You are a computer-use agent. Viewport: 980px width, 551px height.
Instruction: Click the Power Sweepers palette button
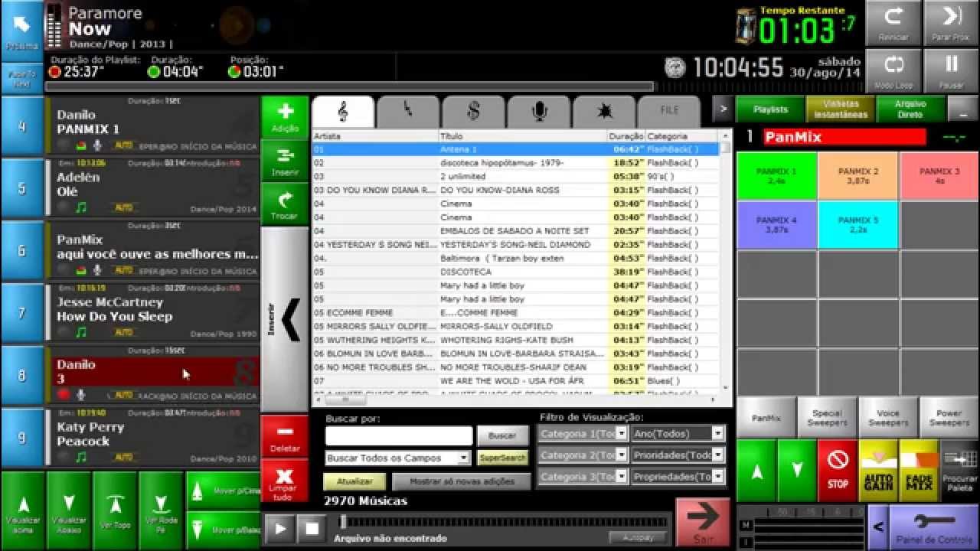tap(949, 418)
